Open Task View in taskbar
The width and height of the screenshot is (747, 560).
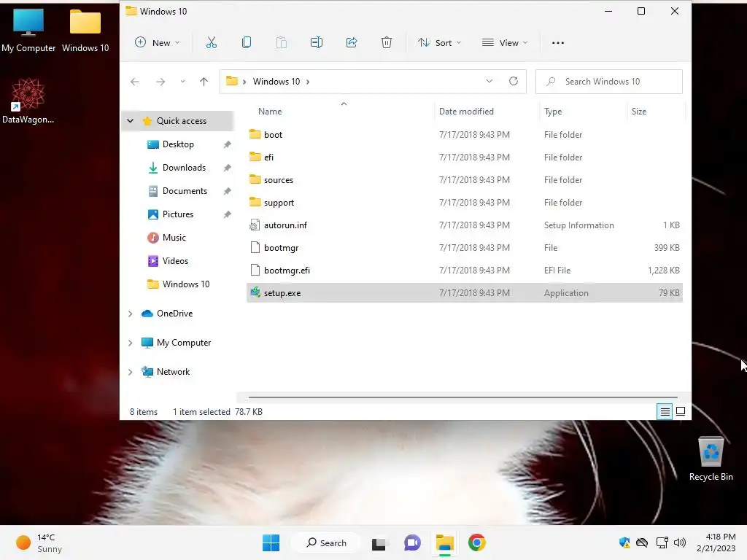[379, 542]
